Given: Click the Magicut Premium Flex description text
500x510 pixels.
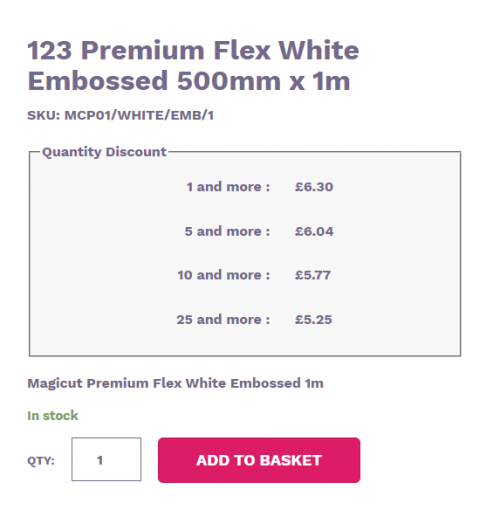Looking at the screenshot, I should (x=175, y=383).
